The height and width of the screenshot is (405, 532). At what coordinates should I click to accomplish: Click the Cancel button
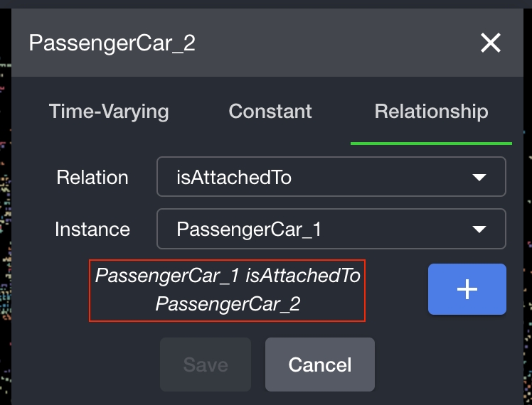pyautogui.click(x=320, y=364)
